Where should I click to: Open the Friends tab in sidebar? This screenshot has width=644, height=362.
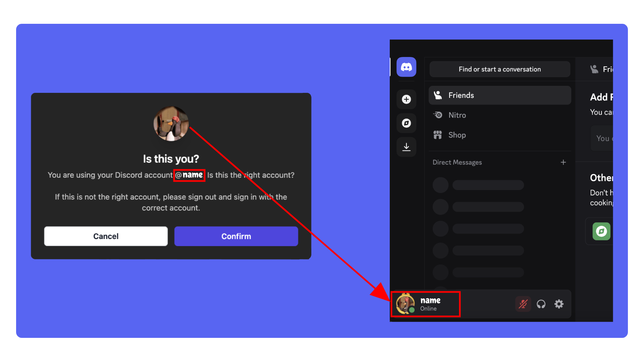[500, 95]
